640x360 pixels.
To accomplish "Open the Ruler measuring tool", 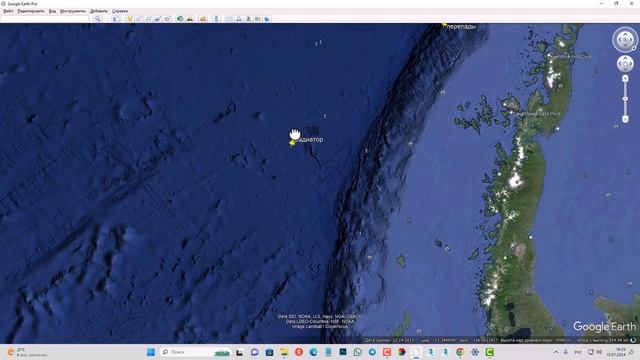I will pyautogui.click(x=217, y=19).
